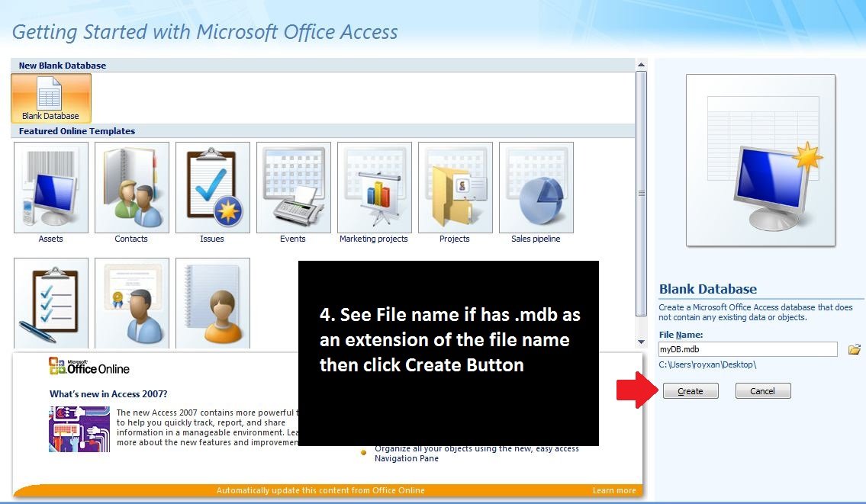
Task: Click the Cancel button
Action: (x=763, y=391)
